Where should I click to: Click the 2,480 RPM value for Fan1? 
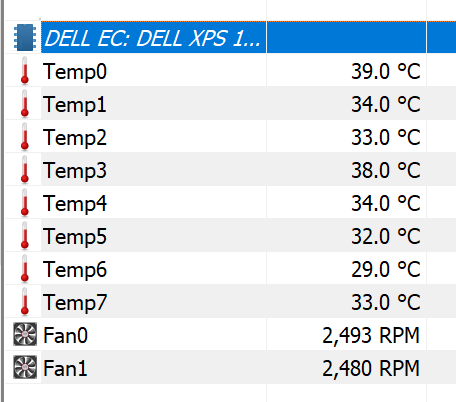click(371, 368)
